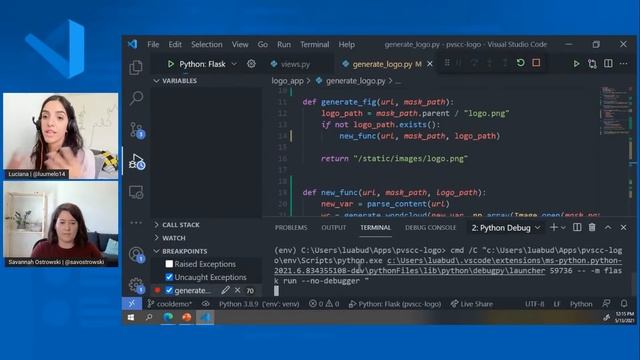Toggle Raised Exceptions breakpoint checkbox
Image resolution: width=640 pixels, height=360 pixels.
169,264
